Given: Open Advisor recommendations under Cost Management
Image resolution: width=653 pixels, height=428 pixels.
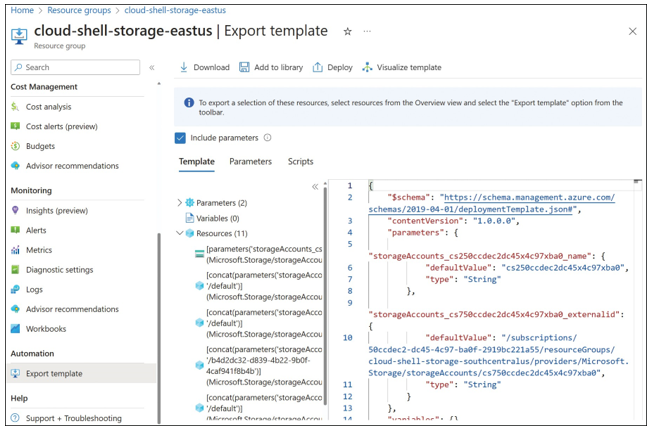Looking at the screenshot, I should click(72, 166).
